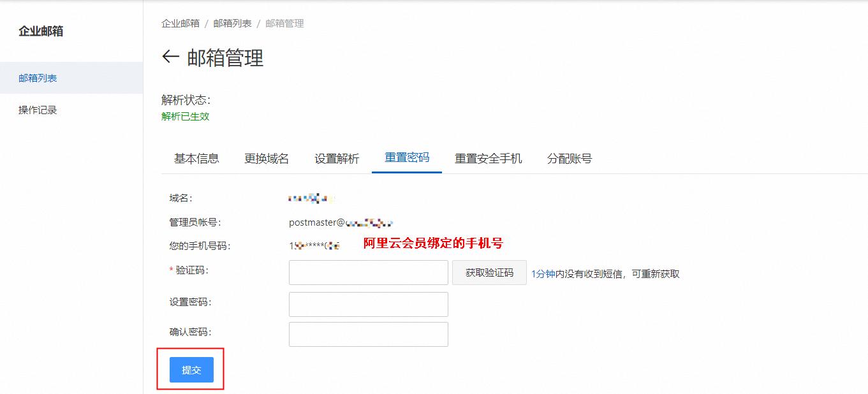Viewport: 868px width, 394px height.
Task: Switch to the 重置密码 tab
Action: 406,159
